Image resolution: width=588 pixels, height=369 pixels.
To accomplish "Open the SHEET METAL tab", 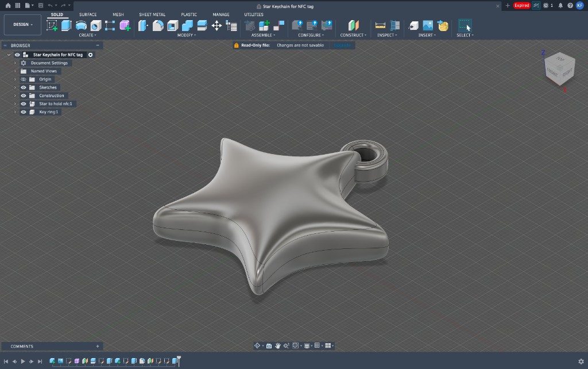I will (152, 14).
